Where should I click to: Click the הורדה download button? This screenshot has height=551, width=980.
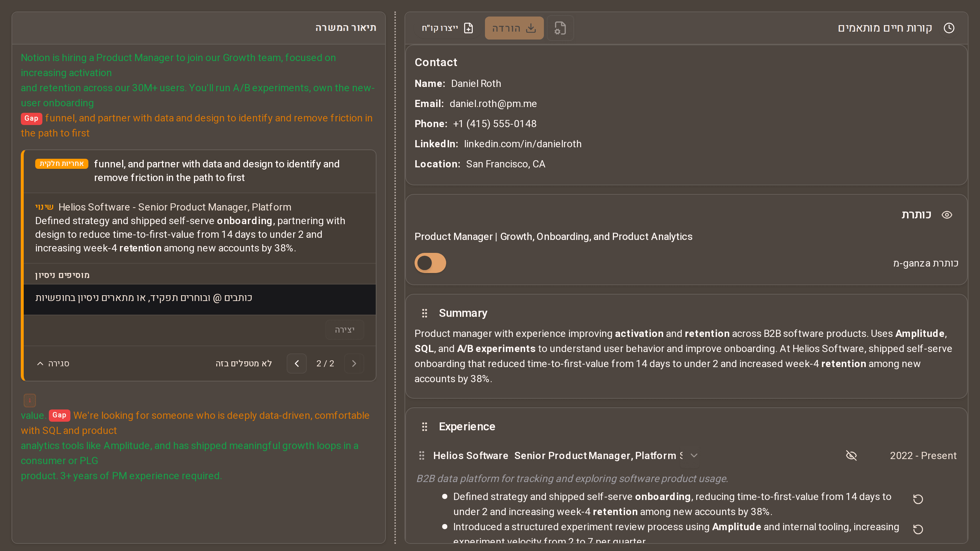pos(514,28)
